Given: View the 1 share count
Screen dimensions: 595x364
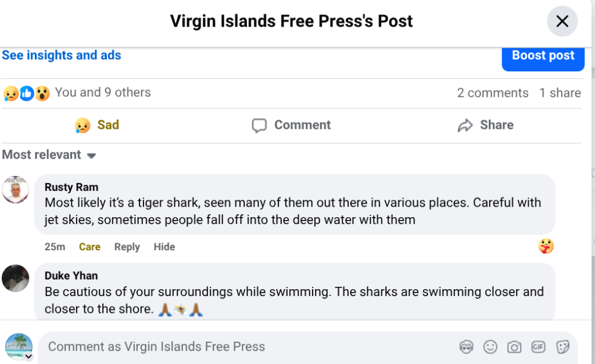Looking at the screenshot, I should [560, 93].
